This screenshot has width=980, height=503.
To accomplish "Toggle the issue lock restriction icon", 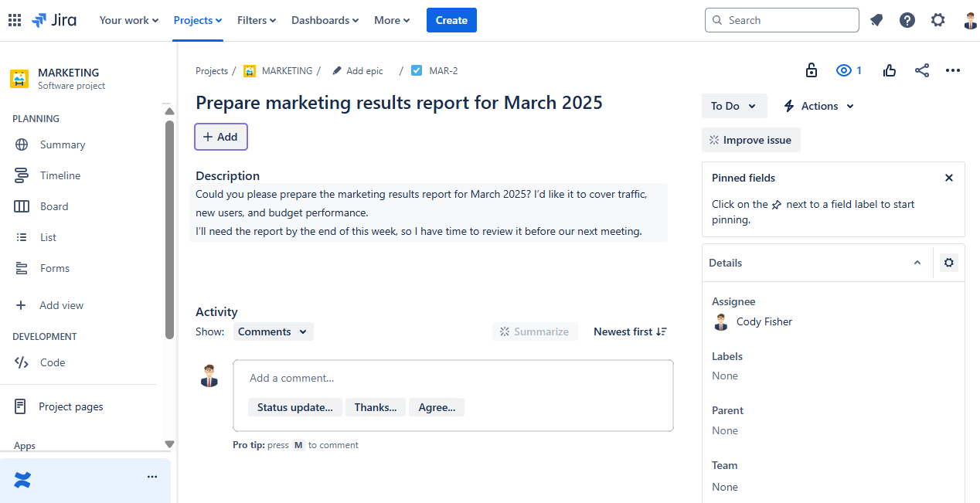I will click(x=812, y=70).
